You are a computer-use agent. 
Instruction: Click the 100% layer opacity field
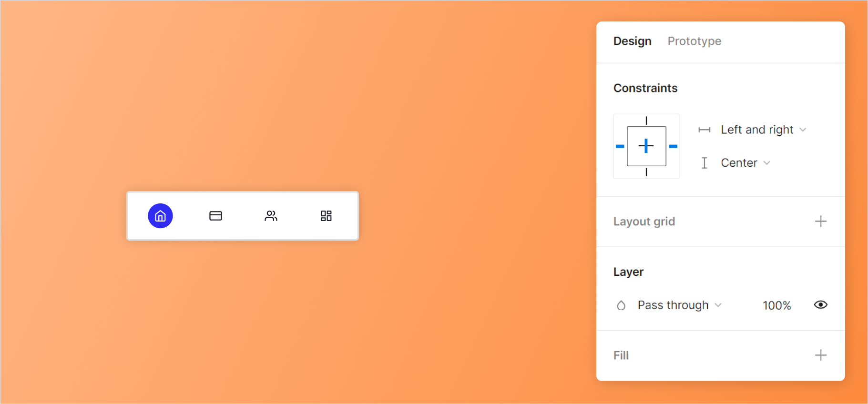tap(776, 305)
